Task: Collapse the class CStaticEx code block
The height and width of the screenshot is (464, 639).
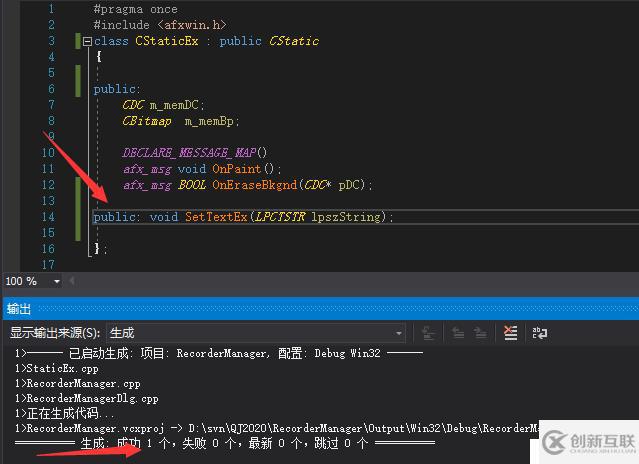Action: point(87,41)
